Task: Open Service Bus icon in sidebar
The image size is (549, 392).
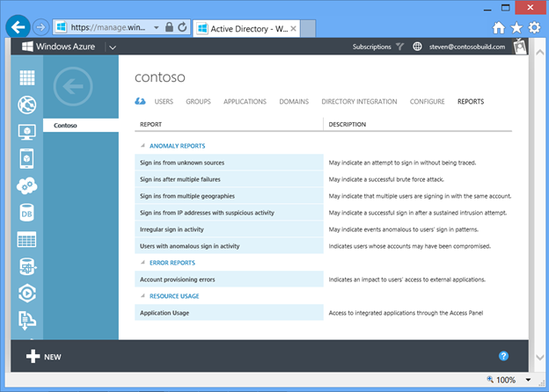Action: pos(27,320)
